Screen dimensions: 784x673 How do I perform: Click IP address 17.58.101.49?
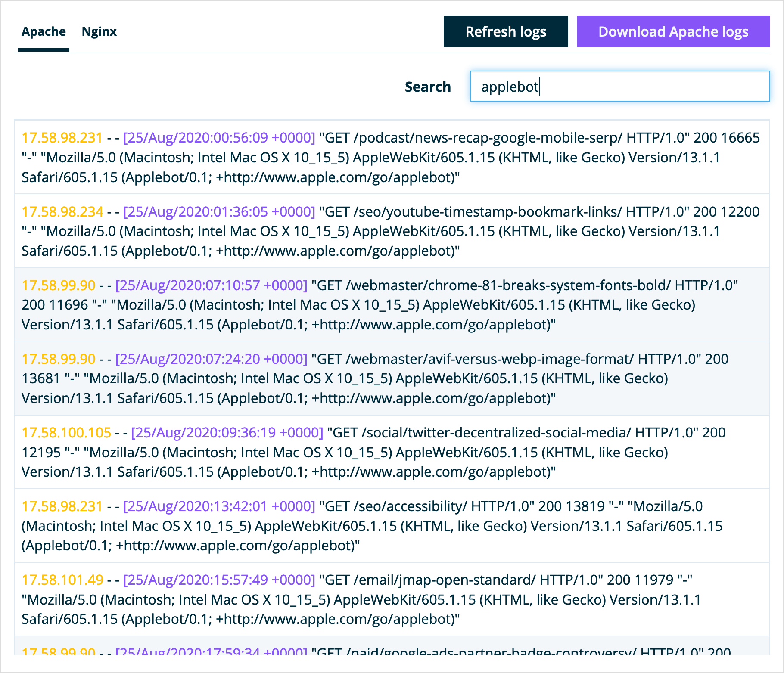62,580
